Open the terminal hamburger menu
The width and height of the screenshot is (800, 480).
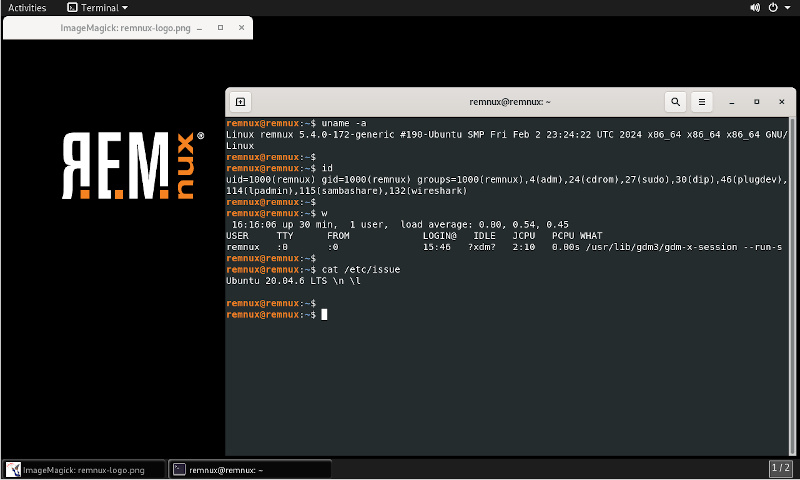point(702,102)
